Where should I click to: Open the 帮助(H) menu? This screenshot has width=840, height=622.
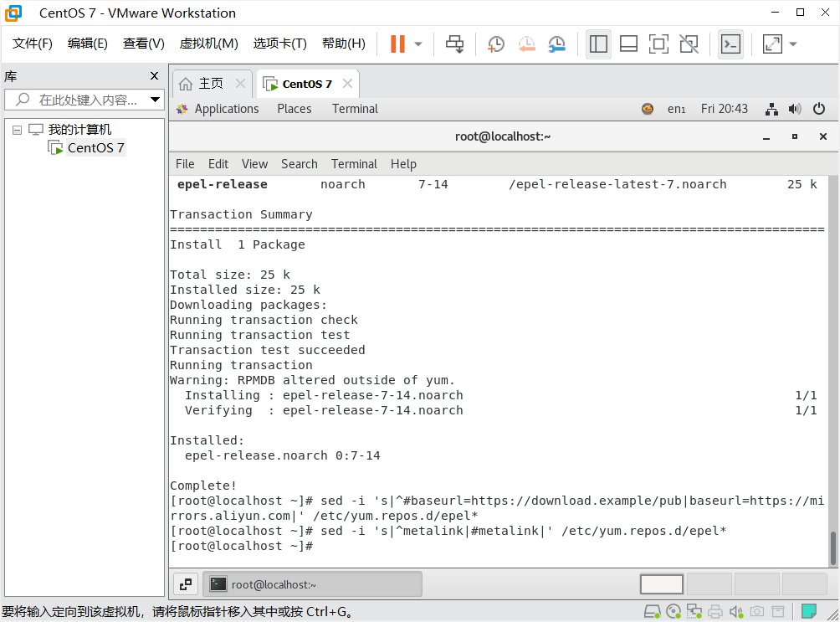343,44
